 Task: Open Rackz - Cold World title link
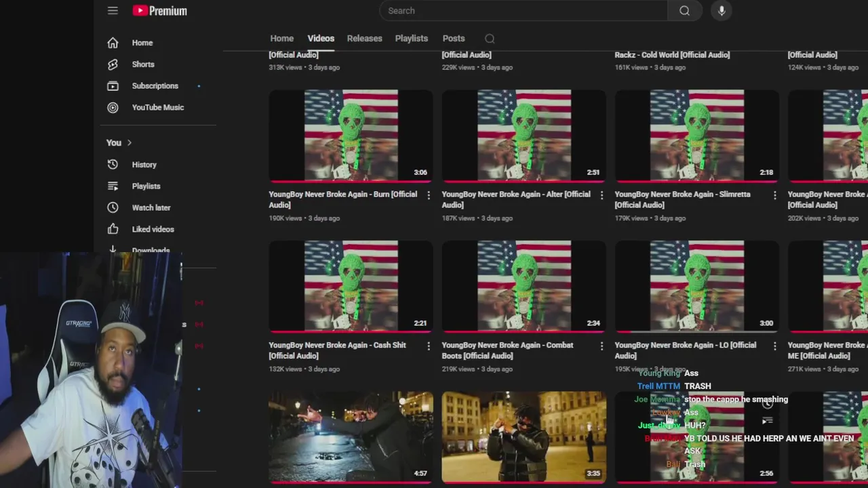pos(672,55)
